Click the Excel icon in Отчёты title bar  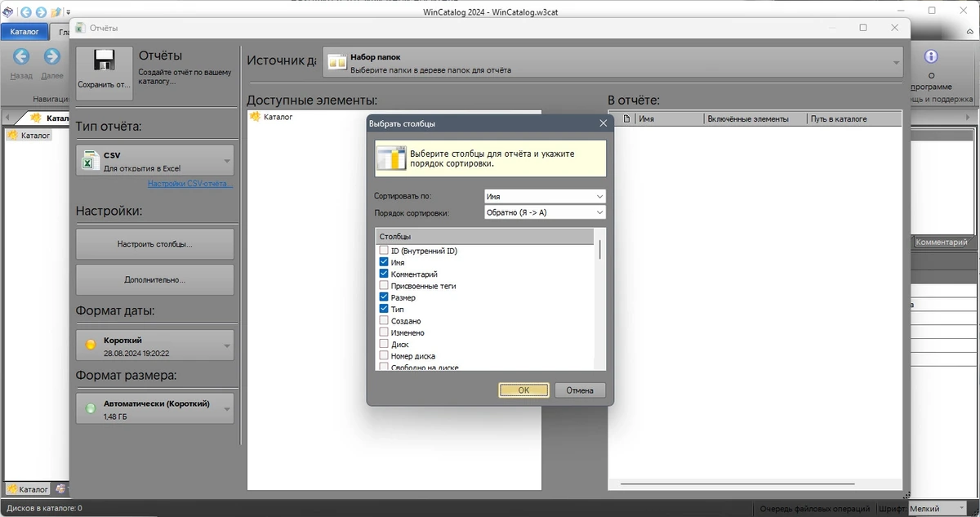click(x=79, y=28)
